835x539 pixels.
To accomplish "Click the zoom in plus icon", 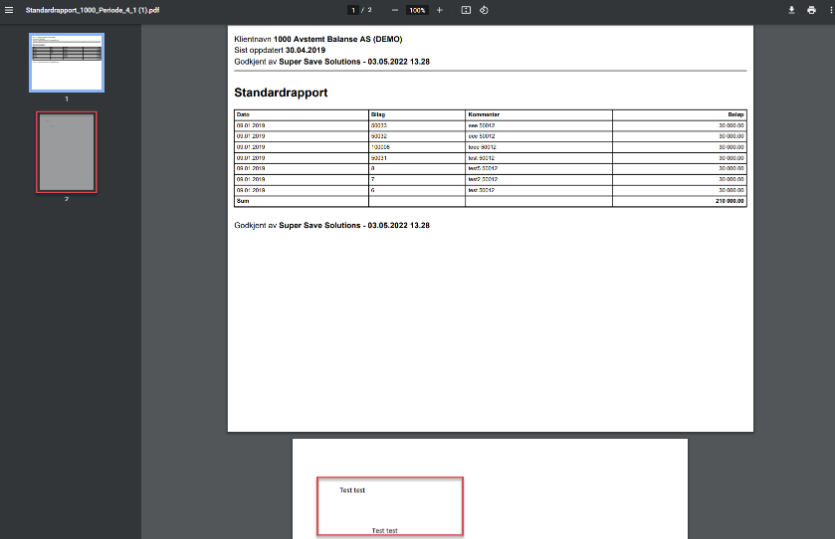I will (x=439, y=10).
